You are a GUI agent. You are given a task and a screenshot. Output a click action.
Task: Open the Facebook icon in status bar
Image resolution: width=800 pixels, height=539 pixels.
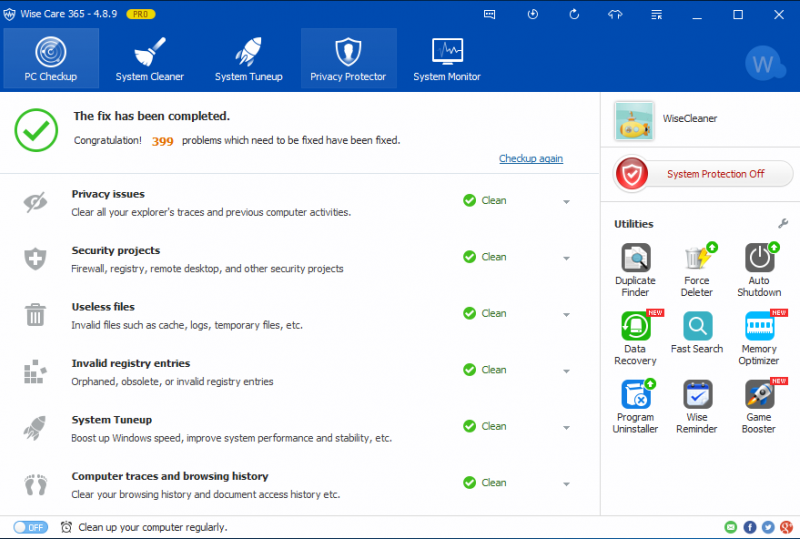pos(749,527)
